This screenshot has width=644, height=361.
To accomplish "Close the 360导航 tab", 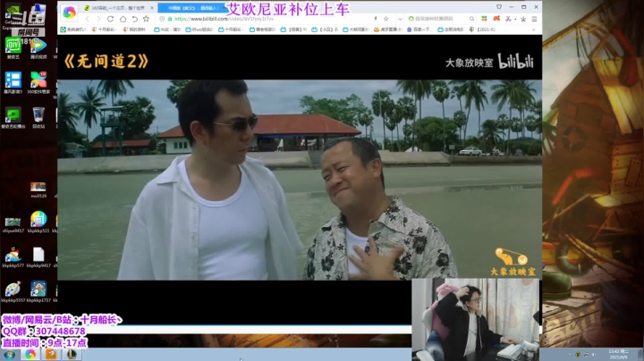I will [152, 8].
